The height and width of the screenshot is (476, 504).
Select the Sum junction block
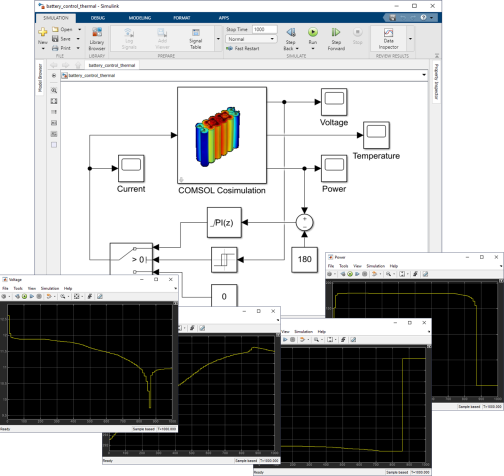coord(304,222)
